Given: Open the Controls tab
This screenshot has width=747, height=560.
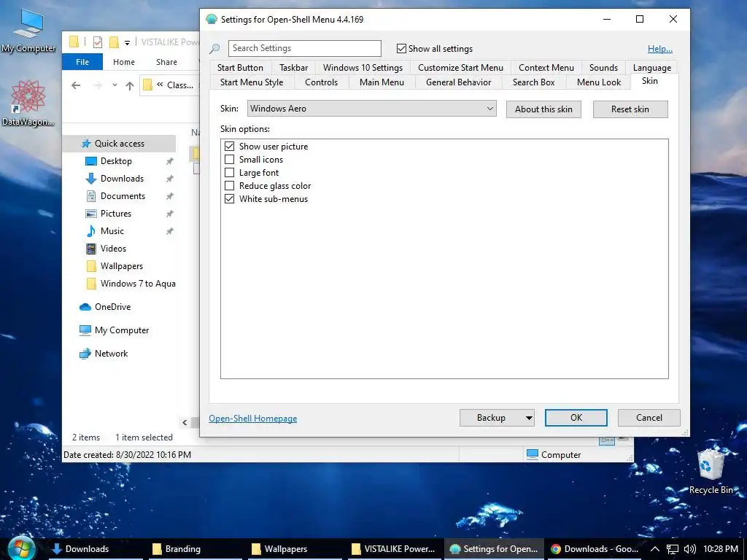Looking at the screenshot, I should click(321, 82).
